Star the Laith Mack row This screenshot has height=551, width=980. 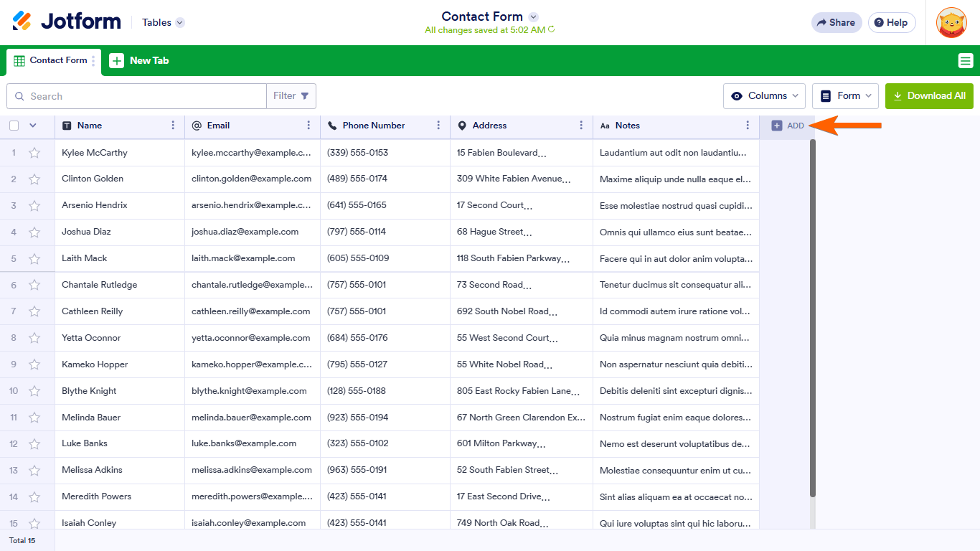coord(34,259)
